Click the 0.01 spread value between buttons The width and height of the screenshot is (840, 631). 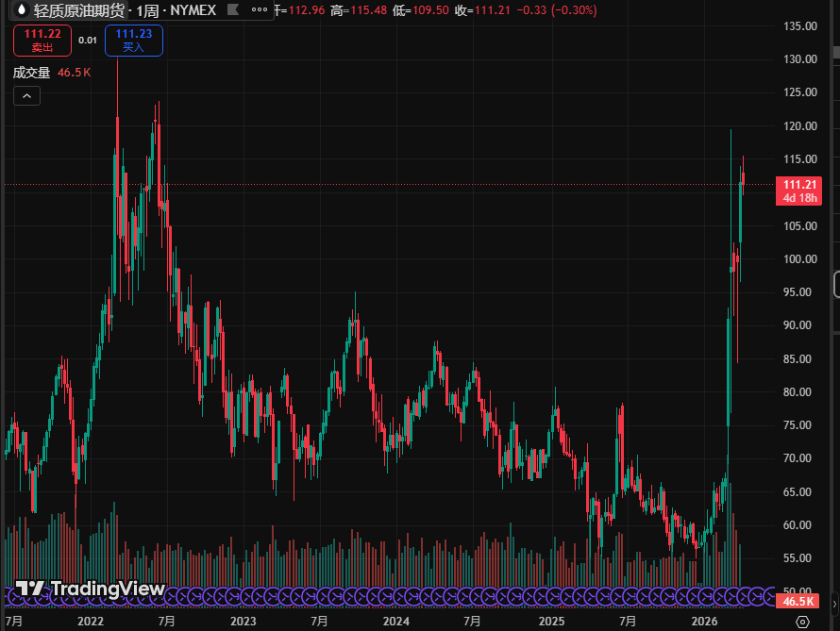87,40
